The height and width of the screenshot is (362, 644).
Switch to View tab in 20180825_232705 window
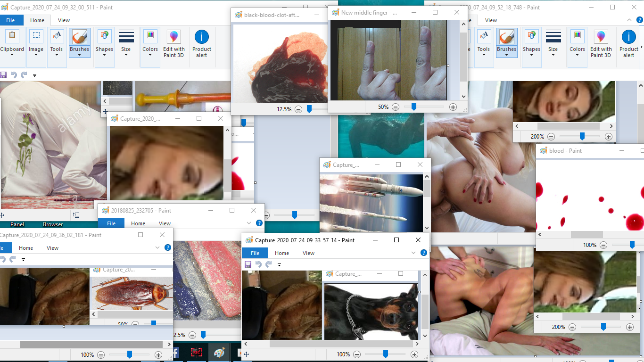click(165, 223)
